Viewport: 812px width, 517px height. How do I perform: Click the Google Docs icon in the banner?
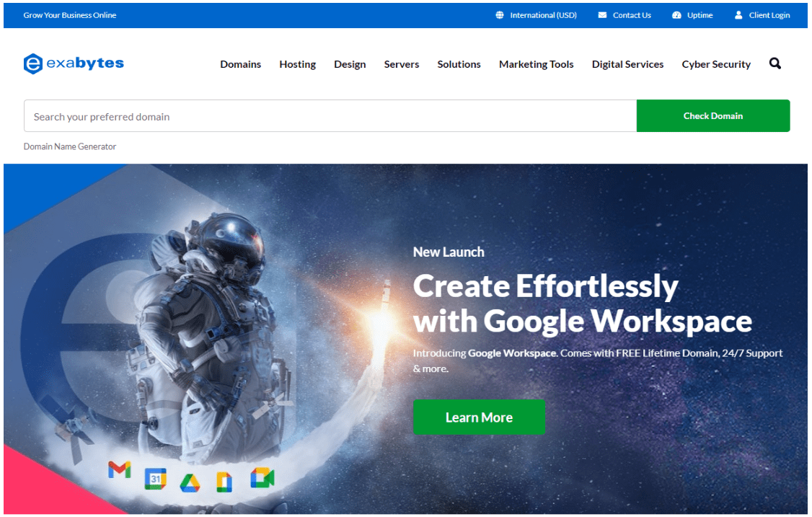click(x=224, y=482)
